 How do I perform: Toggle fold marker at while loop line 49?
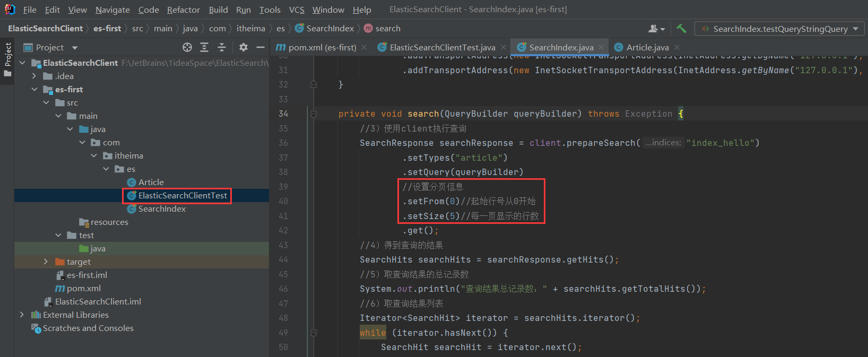tap(314, 333)
